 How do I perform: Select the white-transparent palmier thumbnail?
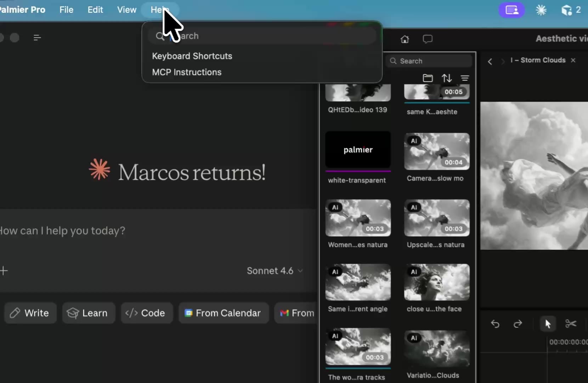point(358,150)
